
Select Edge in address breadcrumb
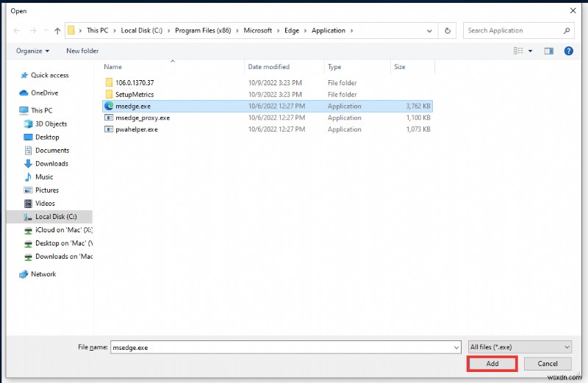click(x=292, y=30)
